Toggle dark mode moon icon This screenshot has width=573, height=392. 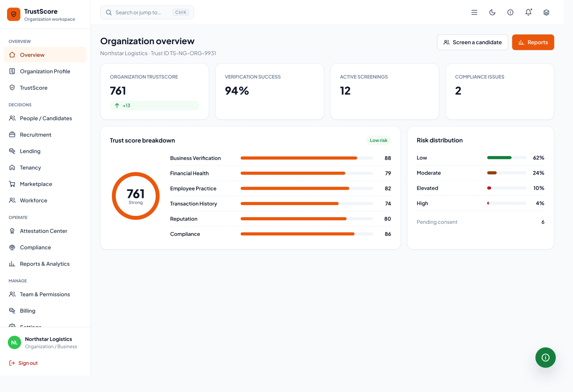[492, 13]
